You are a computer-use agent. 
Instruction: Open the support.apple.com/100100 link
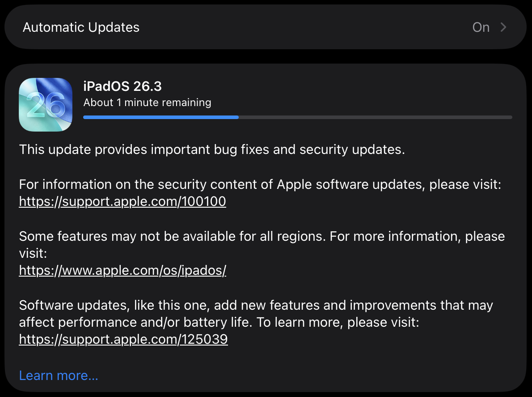click(x=122, y=201)
